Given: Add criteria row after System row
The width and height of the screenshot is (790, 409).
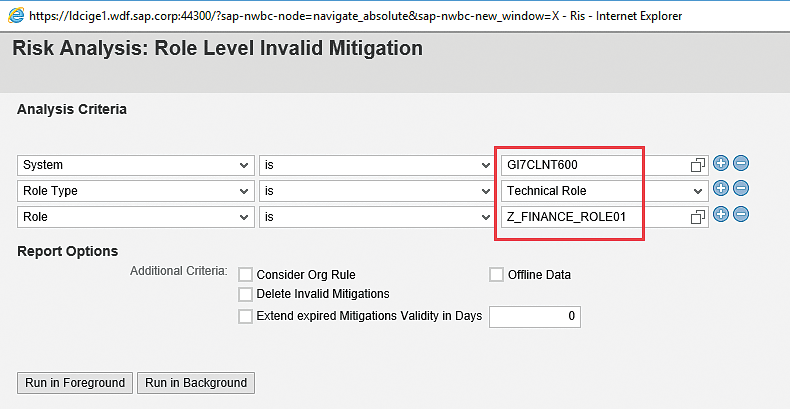Looking at the screenshot, I should 721,163.
